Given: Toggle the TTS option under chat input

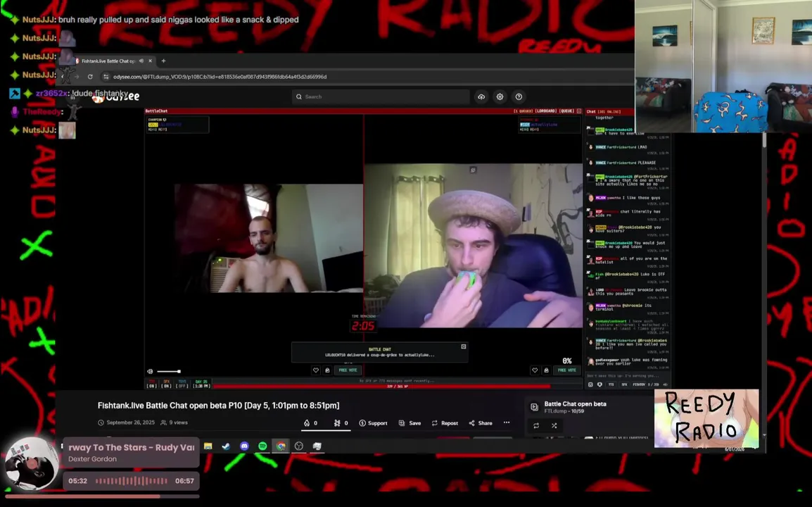Looking at the screenshot, I should (611, 384).
